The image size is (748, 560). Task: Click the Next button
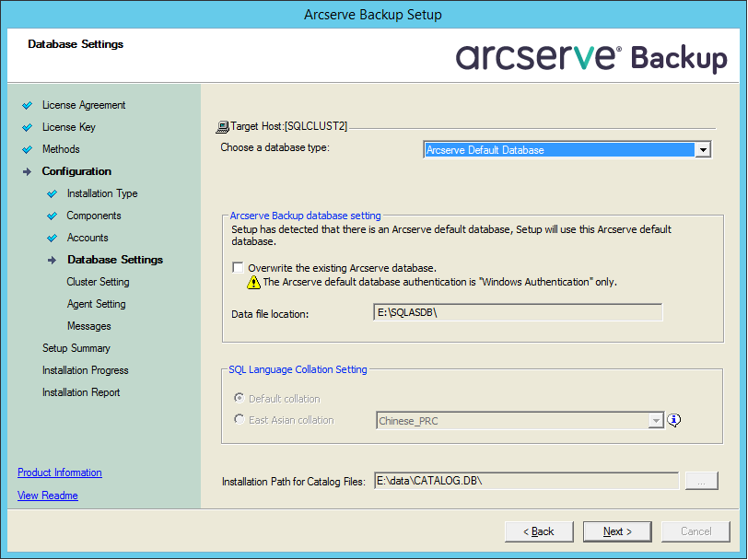pos(617,531)
